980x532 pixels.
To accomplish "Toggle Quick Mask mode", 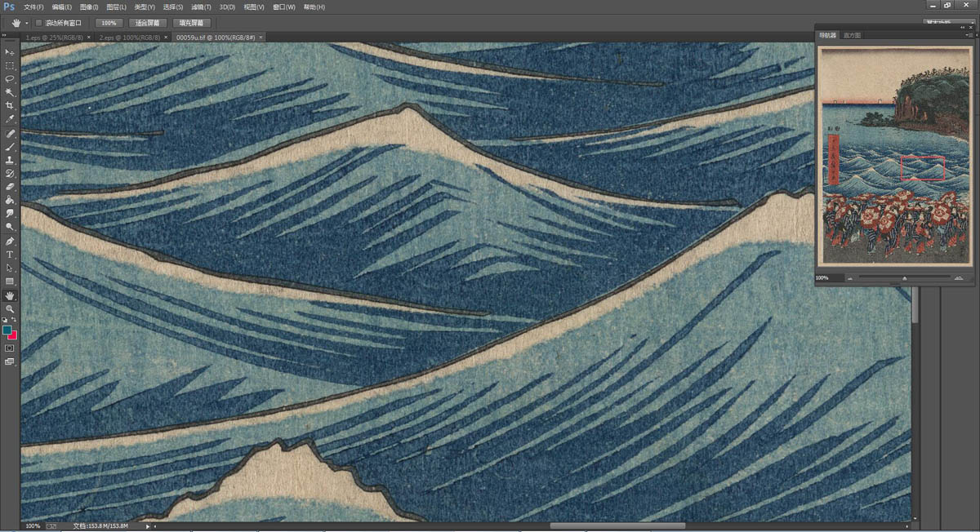I will point(10,348).
